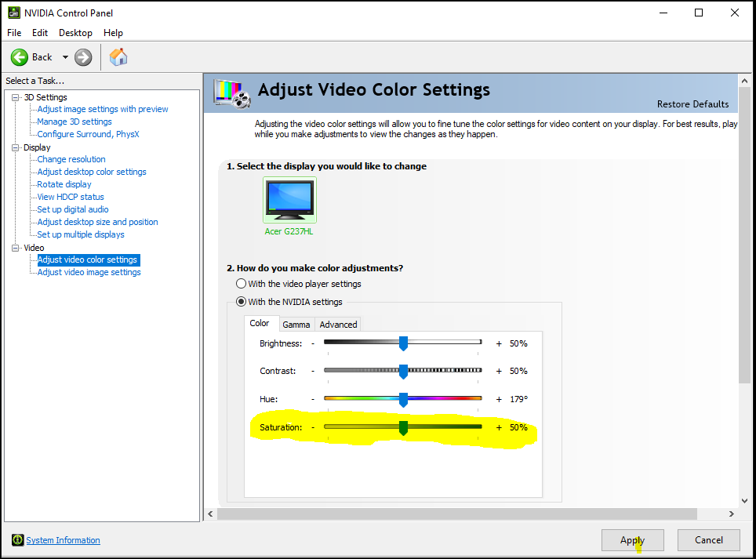The image size is (756, 559).
Task: Open 'Configure Surround, PhysX' task
Action: [89, 134]
